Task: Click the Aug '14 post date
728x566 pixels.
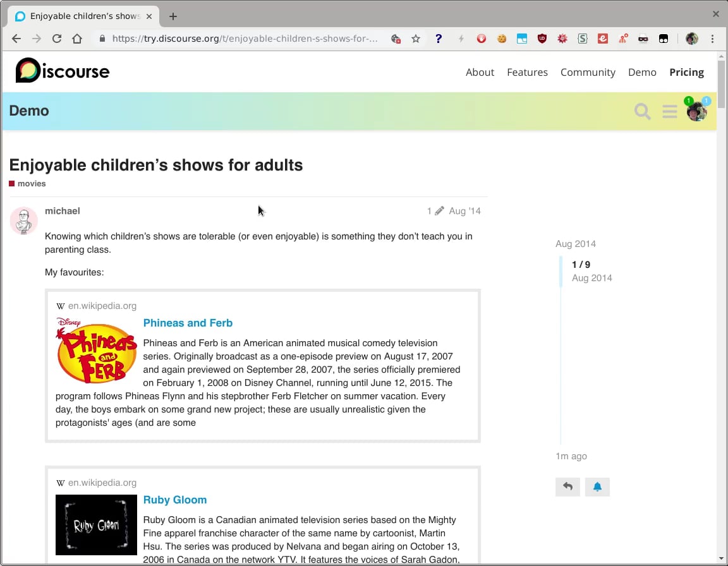Action: (464, 211)
